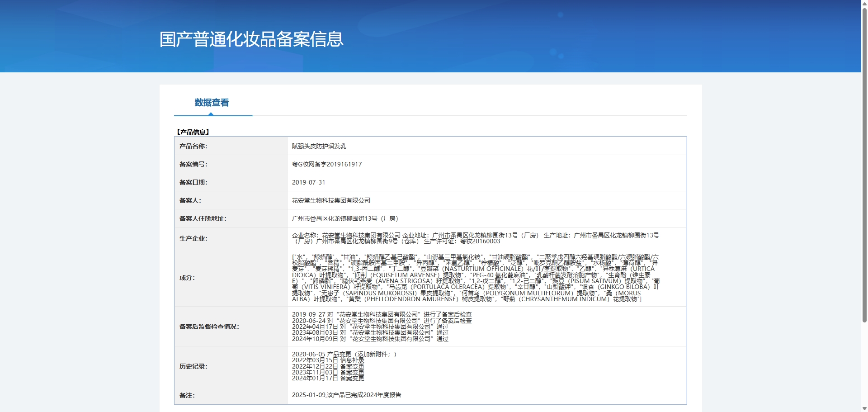
Task: Click the filing number 粤G妆网备字2019161917
Action: (327, 164)
